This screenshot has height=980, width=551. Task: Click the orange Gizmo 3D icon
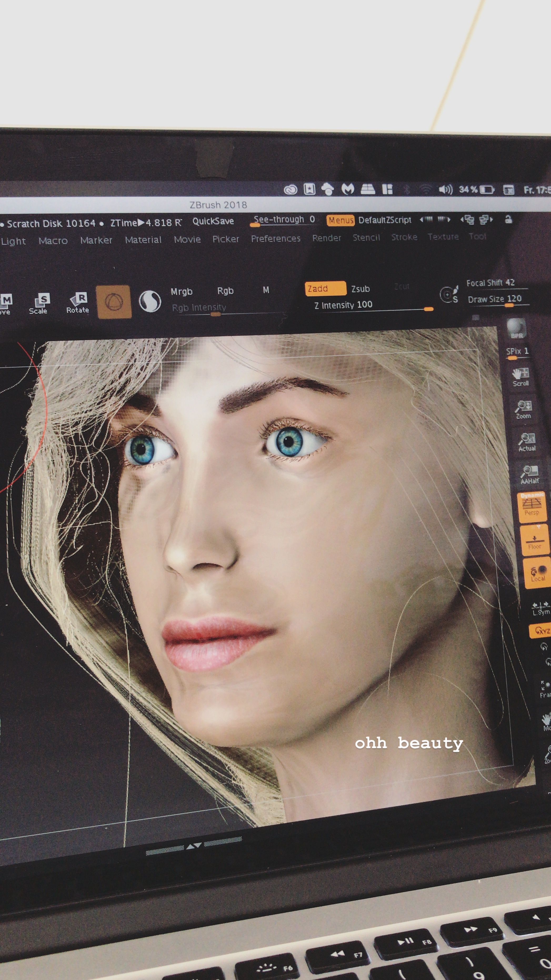click(114, 302)
